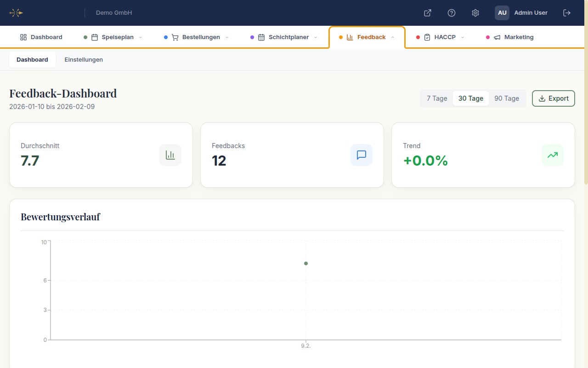The height and width of the screenshot is (368, 588).
Task: Click the company logo in top-left corner
Action: click(16, 13)
